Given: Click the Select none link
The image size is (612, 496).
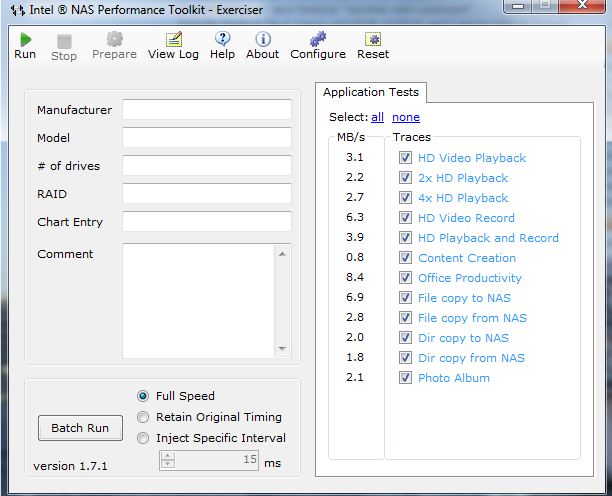Looking at the screenshot, I should 406,117.
